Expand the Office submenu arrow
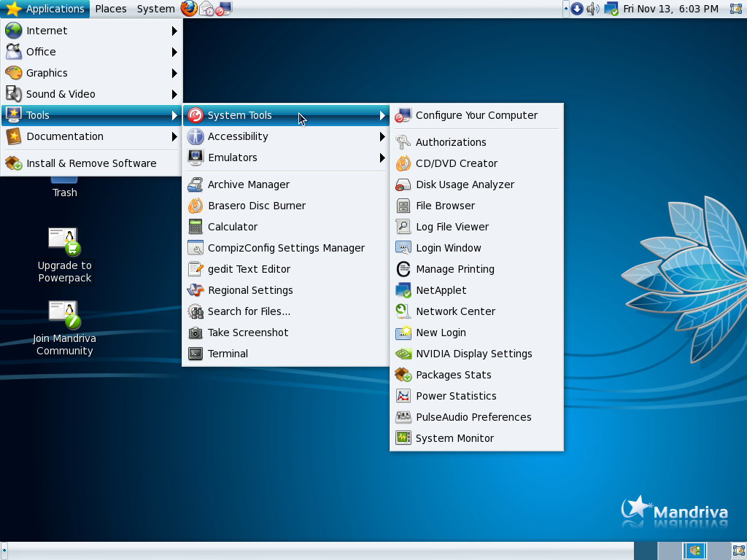 [x=174, y=52]
